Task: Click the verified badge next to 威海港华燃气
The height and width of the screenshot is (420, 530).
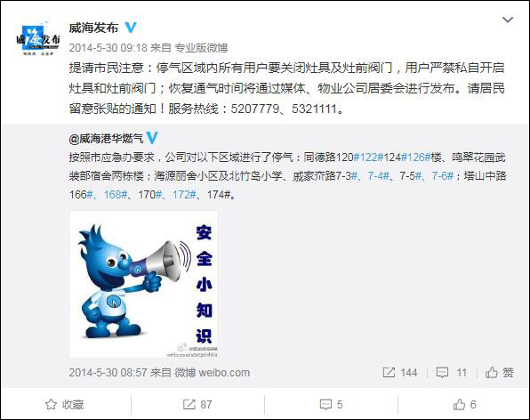Action: [x=152, y=138]
